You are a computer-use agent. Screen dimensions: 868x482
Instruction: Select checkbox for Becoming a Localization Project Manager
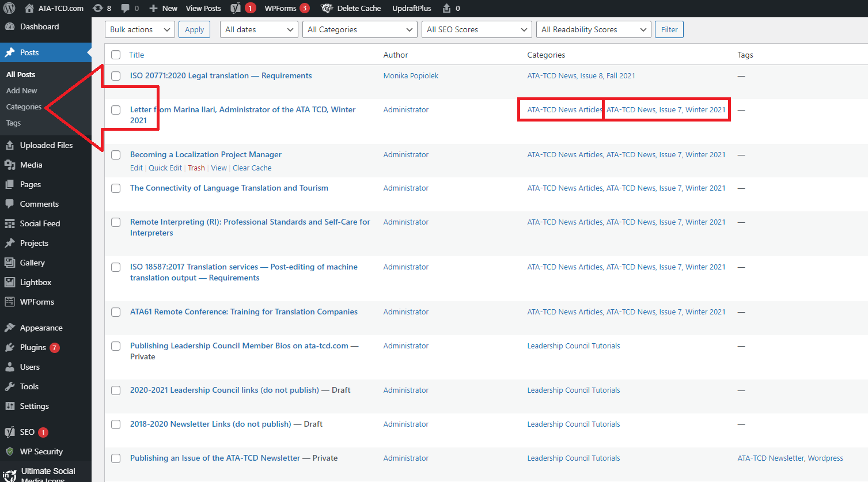tap(116, 155)
